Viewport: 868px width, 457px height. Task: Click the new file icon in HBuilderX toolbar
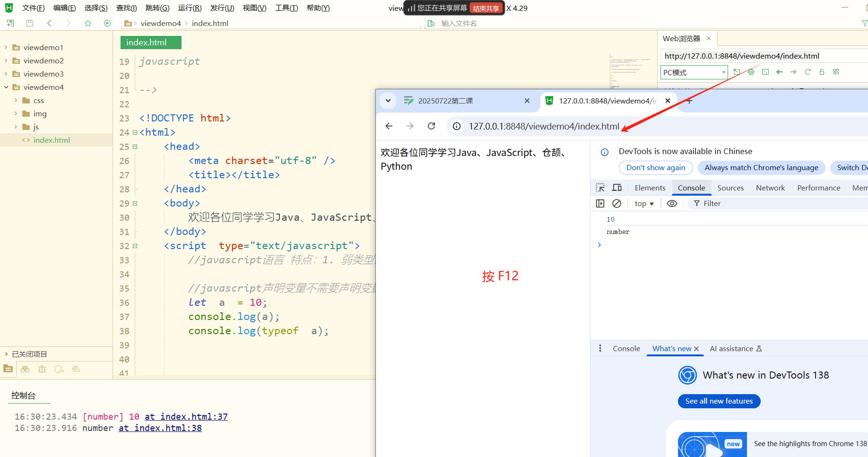point(10,23)
